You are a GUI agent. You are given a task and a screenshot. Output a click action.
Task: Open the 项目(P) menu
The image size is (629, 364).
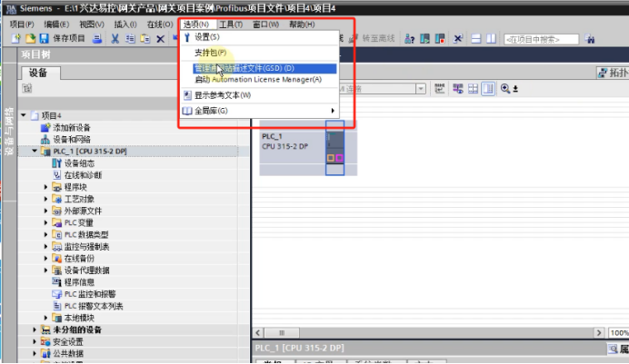coord(22,25)
